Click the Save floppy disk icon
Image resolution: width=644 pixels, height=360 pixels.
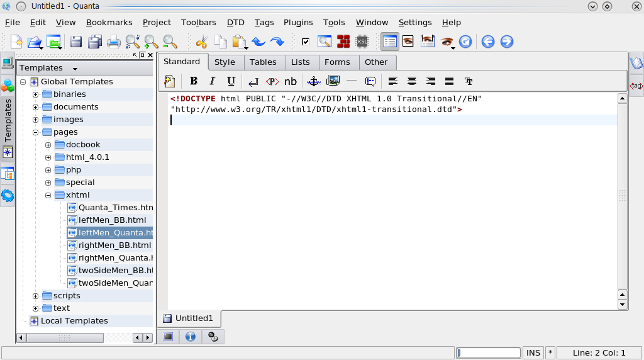76,42
